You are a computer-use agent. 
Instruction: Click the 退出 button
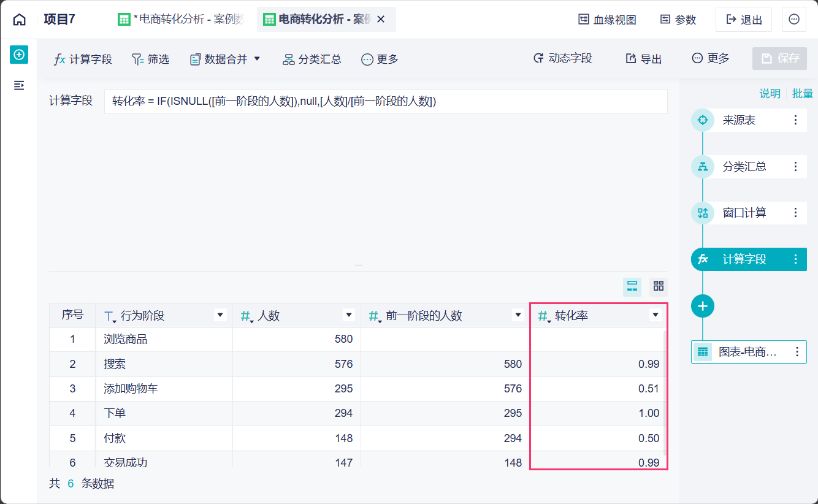[x=744, y=20]
